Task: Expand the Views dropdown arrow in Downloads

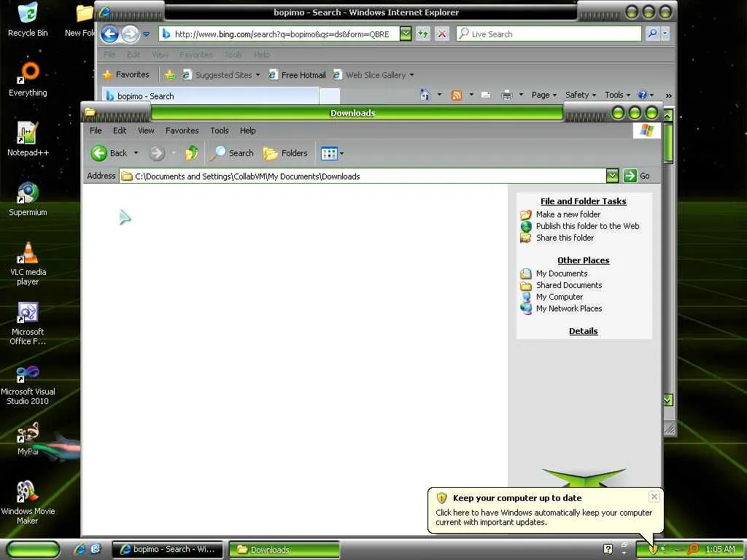Action: 341,154
